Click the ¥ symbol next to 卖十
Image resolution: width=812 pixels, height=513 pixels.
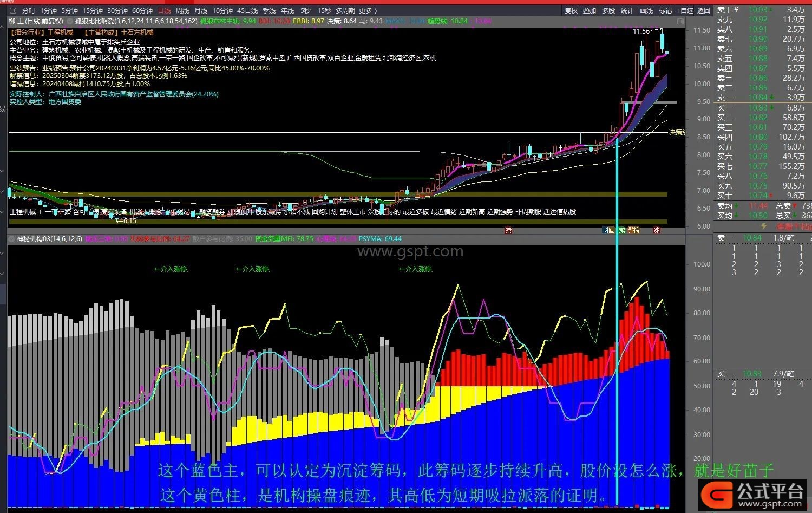click(x=736, y=10)
